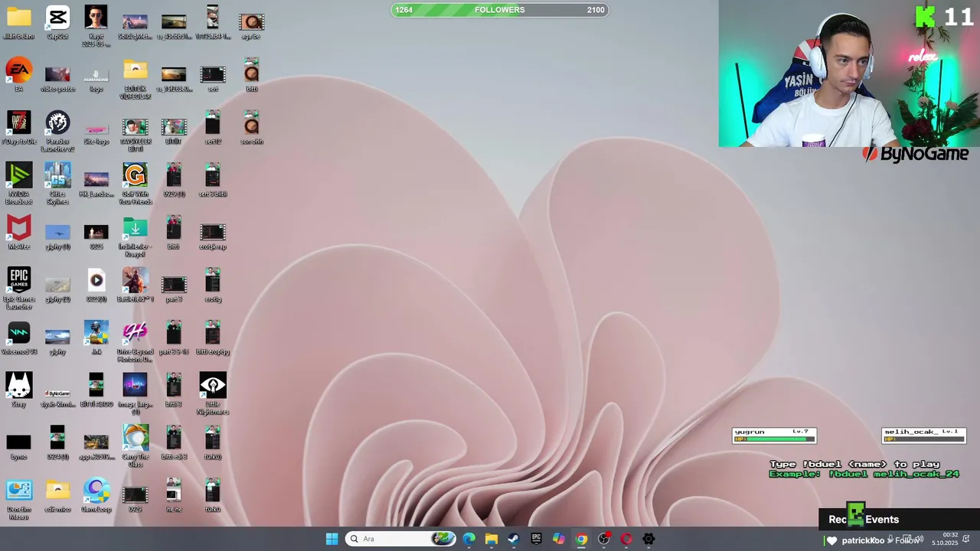Switch to Google Chrome in taskbar

tap(581, 539)
